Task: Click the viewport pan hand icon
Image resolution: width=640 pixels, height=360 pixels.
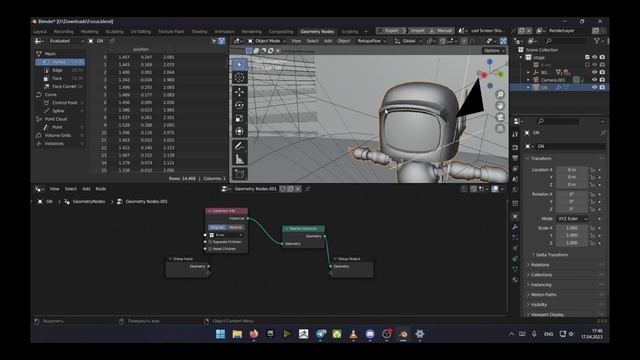Action: [x=500, y=106]
